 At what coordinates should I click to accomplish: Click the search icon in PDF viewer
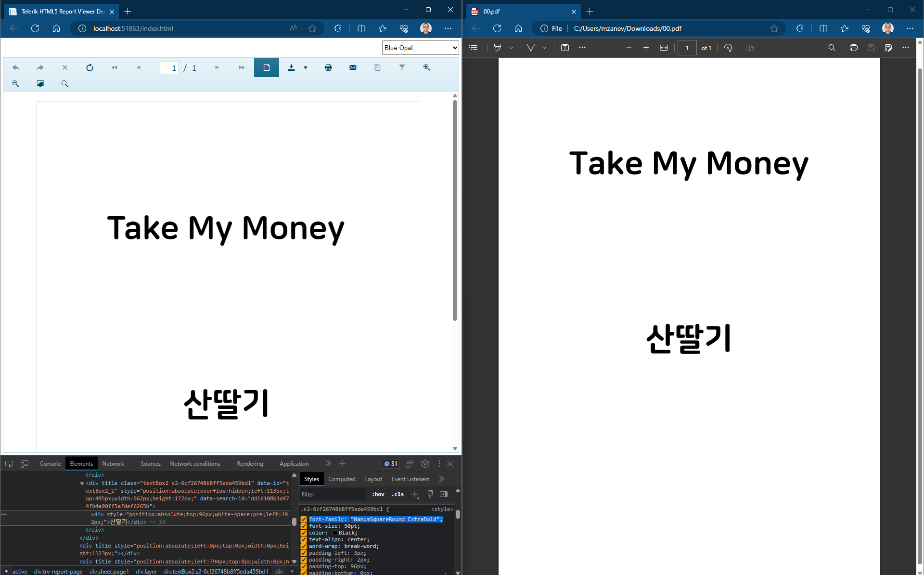pyautogui.click(x=832, y=48)
